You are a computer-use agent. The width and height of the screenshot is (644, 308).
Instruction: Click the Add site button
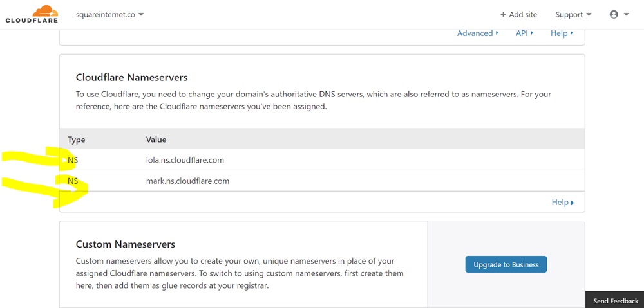click(x=518, y=14)
